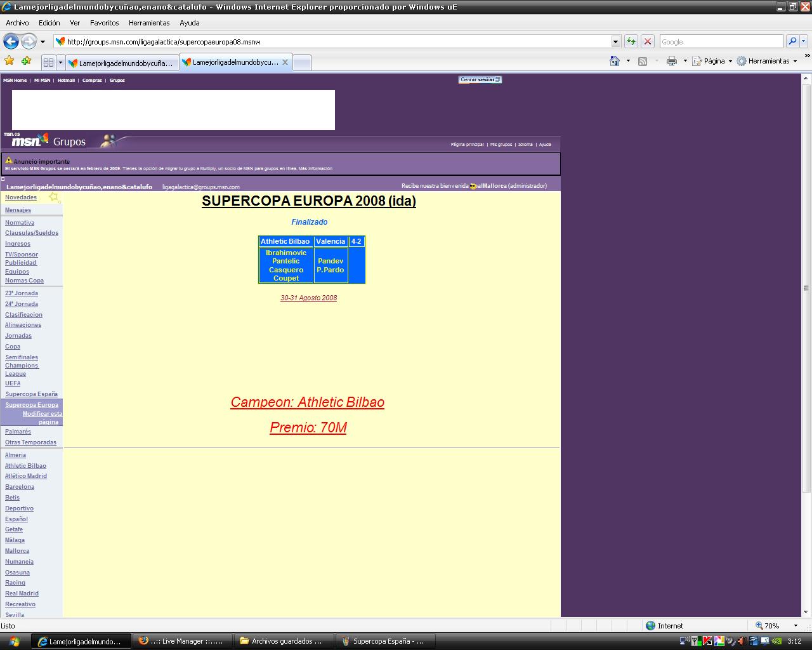The image size is (812, 650).
Task: Switch to the Live Manager taskbar window
Action: [x=182, y=641]
